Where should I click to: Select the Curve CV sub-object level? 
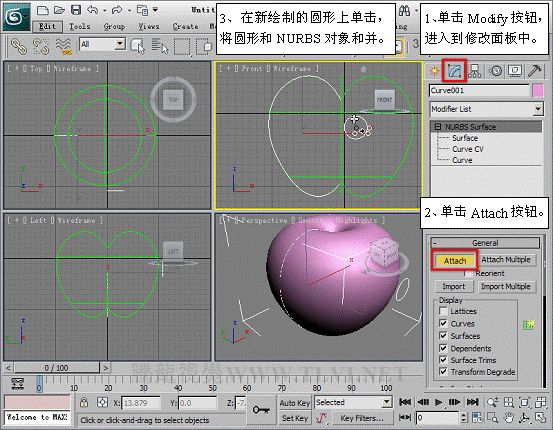point(468,149)
